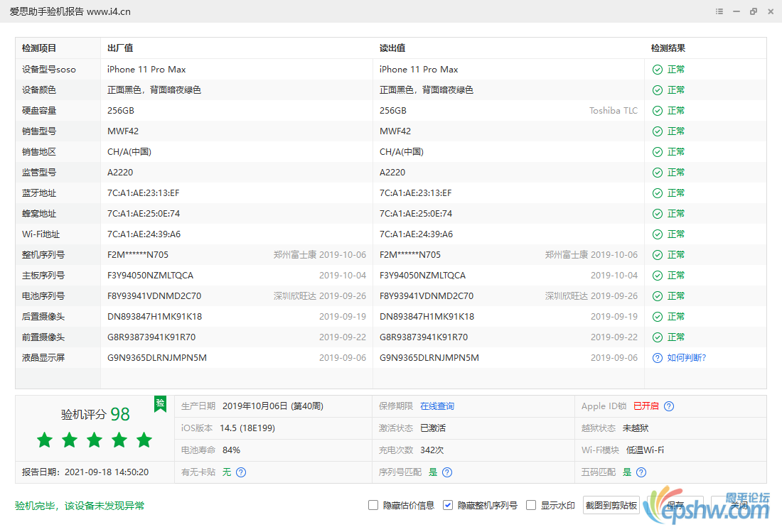Click 报告日期 2021-09-18 14:50:20
This screenshot has height=532, width=782.
click(85, 472)
